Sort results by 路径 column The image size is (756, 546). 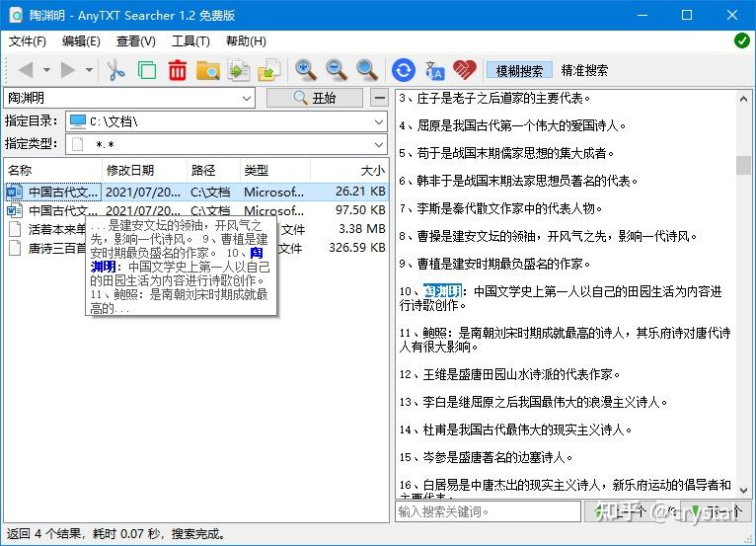point(213,170)
